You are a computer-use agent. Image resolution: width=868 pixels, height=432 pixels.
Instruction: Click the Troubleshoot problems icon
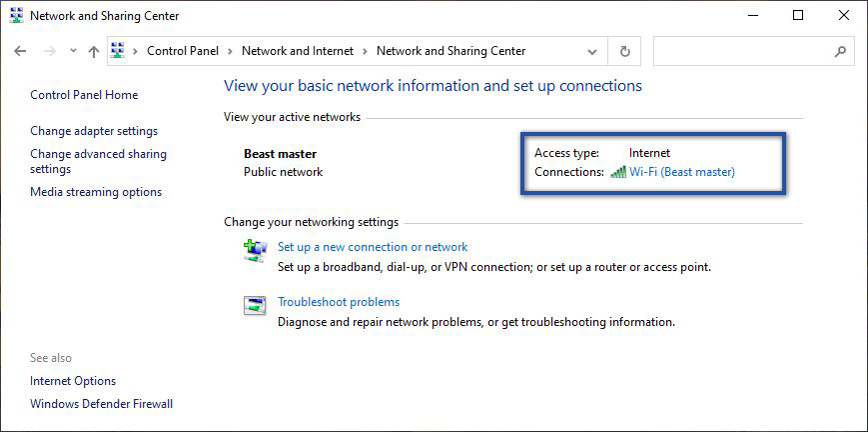point(255,305)
